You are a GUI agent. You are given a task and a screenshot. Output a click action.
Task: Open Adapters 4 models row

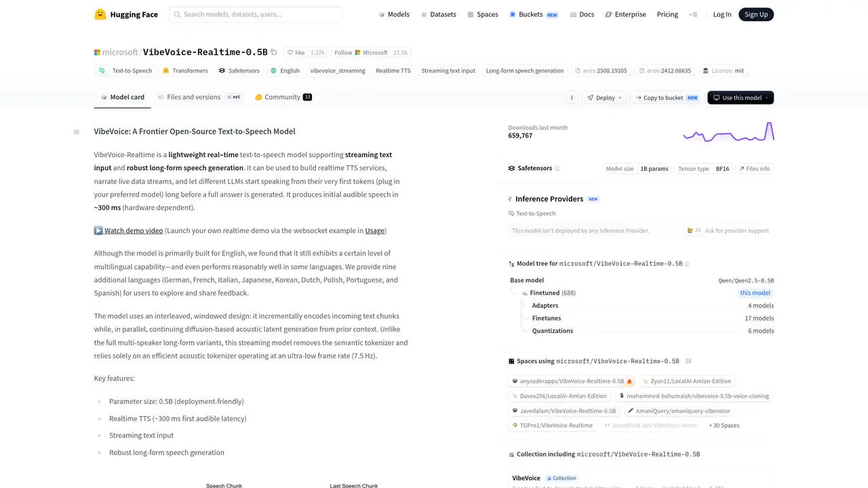coord(652,306)
